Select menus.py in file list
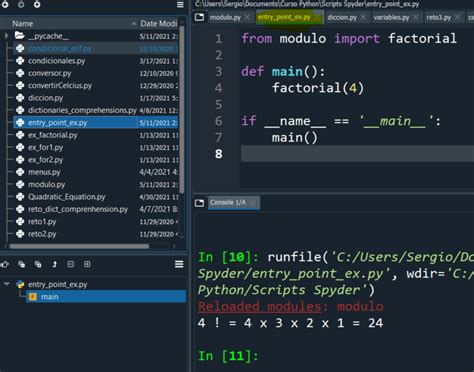This screenshot has width=474, height=372. click(x=96, y=172)
